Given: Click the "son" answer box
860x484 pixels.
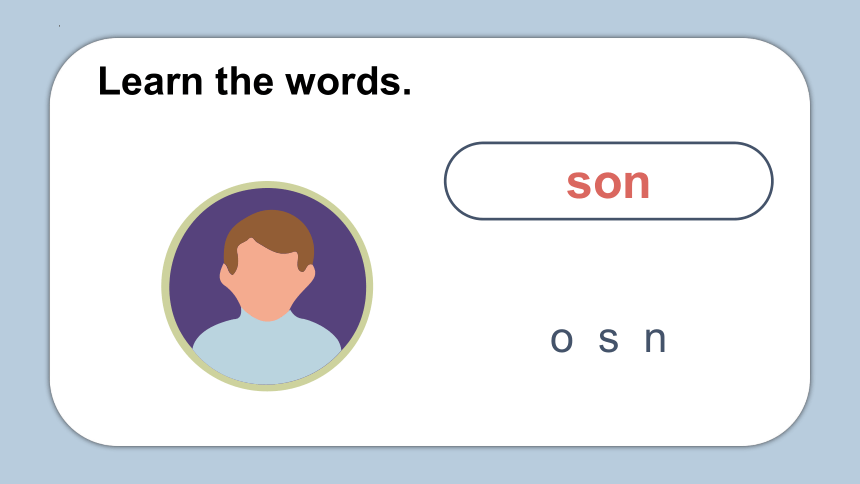Looking at the screenshot, I should [608, 181].
